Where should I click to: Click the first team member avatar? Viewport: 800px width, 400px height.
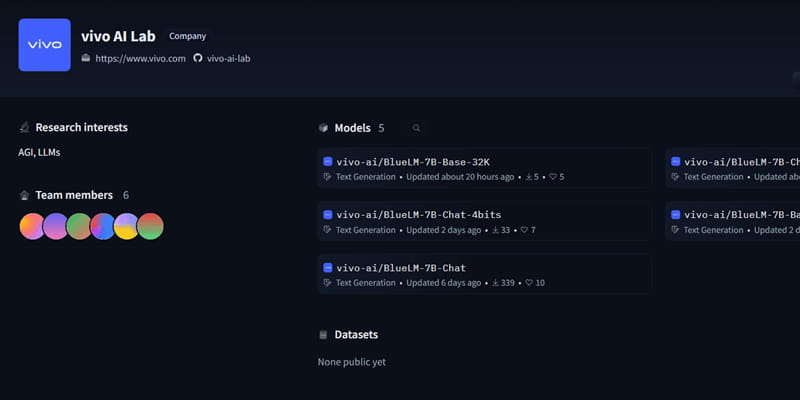pos(33,226)
